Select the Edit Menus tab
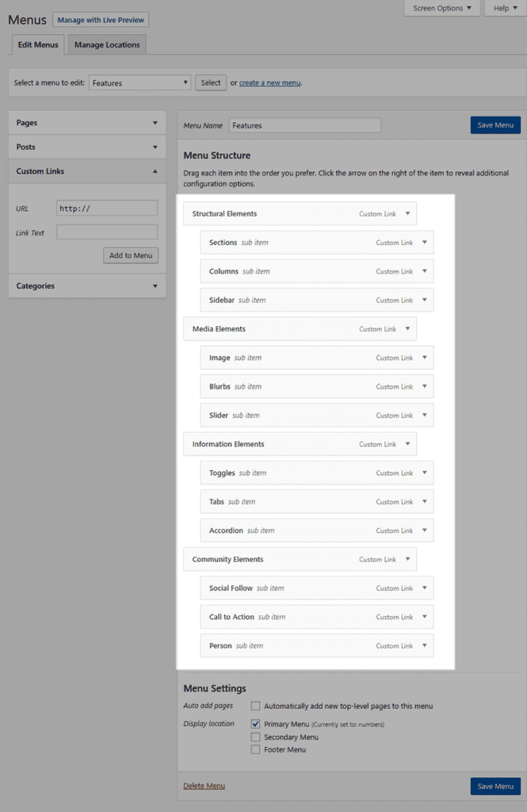This screenshot has height=812, width=527. [37, 45]
